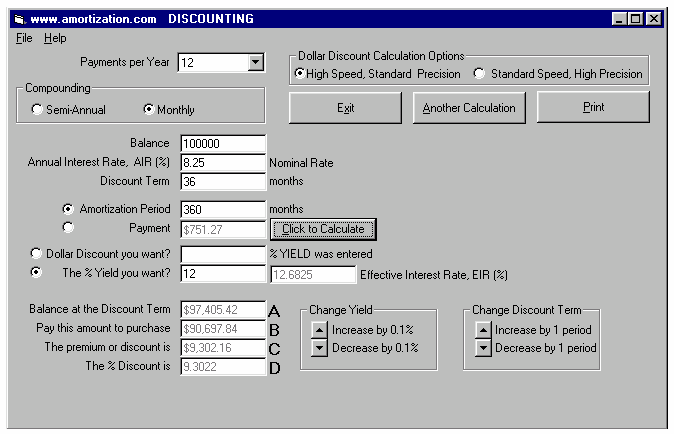Choose Standard Speed, High Precision option
Viewport: 674px width, 434px height.
point(480,74)
